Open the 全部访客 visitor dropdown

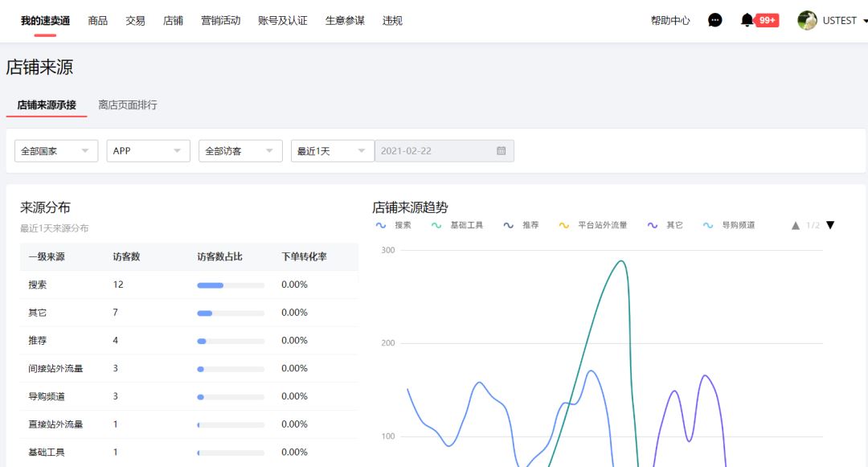240,150
